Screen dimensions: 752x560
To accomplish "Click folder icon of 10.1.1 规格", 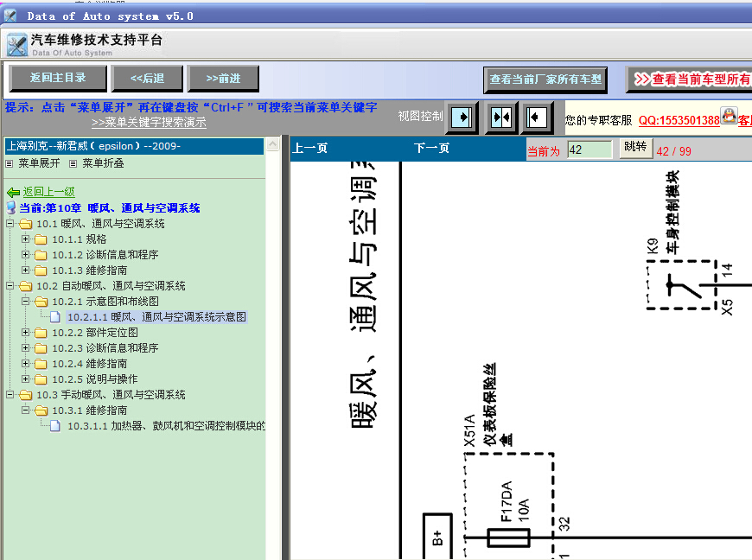I will click(41, 239).
